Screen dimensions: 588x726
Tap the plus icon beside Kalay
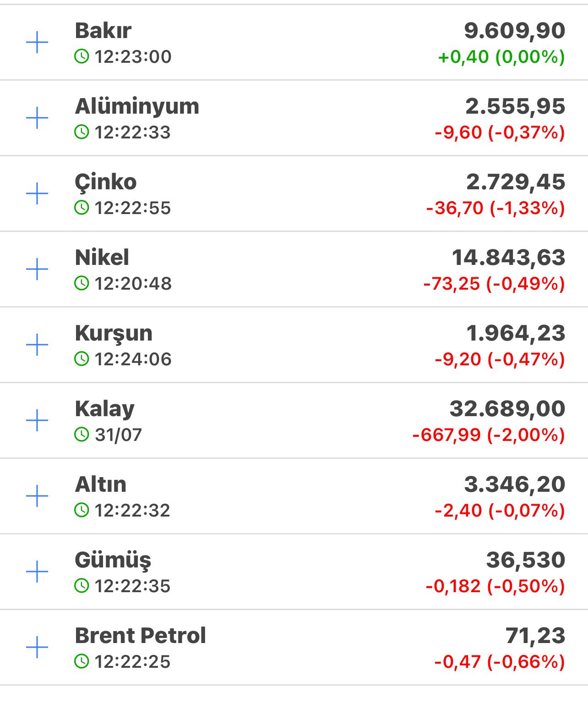pos(37,420)
